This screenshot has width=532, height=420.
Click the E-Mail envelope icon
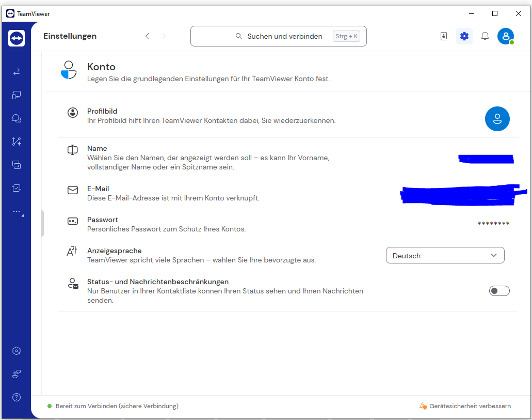click(73, 190)
